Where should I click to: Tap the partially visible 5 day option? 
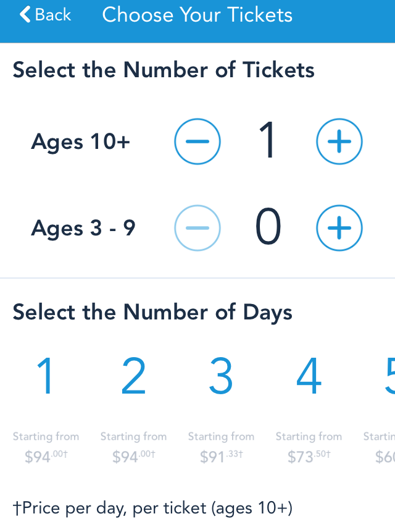pyautogui.click(x=389, y=376)
